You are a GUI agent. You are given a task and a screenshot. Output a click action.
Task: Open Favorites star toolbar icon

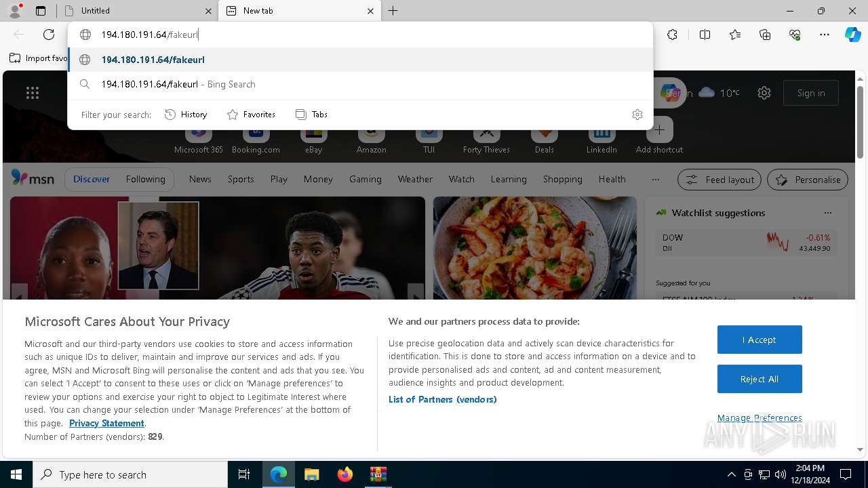point(735,35)
